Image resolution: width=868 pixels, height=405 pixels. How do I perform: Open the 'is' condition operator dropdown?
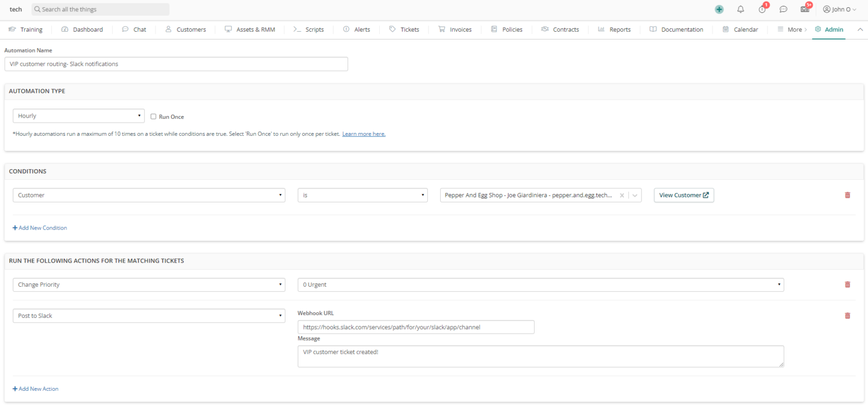pyautogui.click(x=362, y=195)
